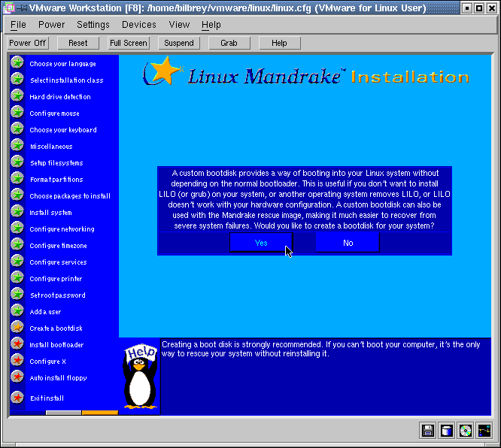Choose No to skip bootdisk creation
The image size is (501, 448).
pos(348,243)
